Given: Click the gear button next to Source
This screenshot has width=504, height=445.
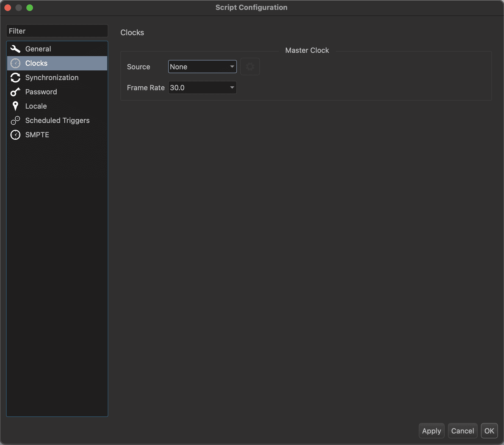Looking at the screenshot, I should click(250, 67).
